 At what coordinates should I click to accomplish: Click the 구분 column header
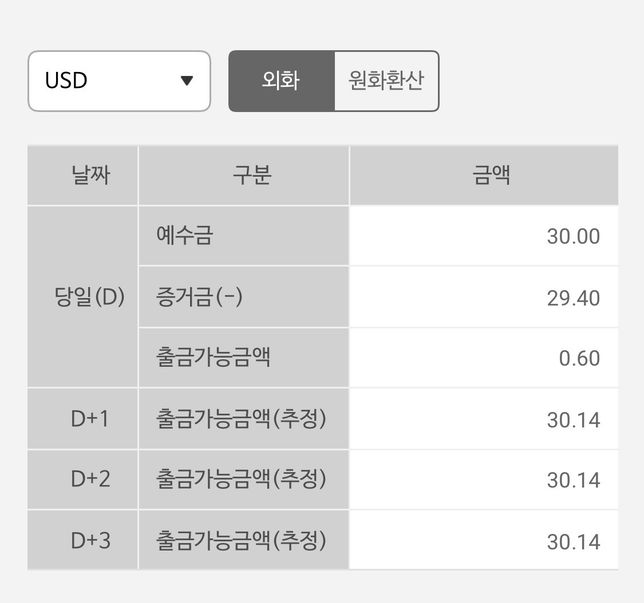point(244,176)
